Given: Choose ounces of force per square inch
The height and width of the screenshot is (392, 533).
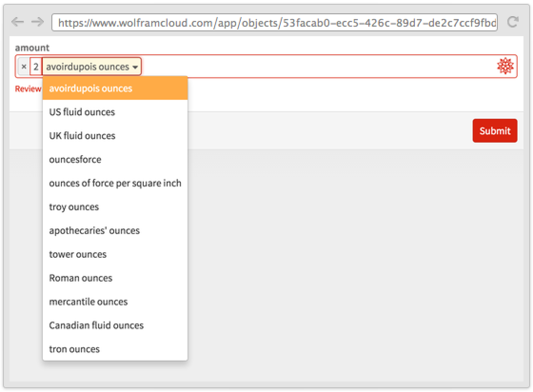Looking at the screenshot, I should pyautogui.click(x=115, y=183).
